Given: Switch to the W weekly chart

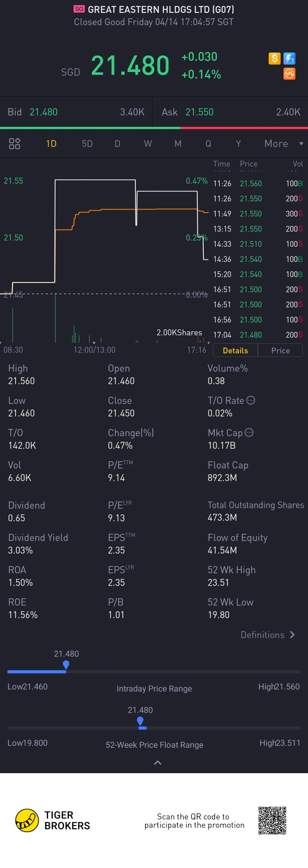Looking at the screenshot, I should coord(148,144).
